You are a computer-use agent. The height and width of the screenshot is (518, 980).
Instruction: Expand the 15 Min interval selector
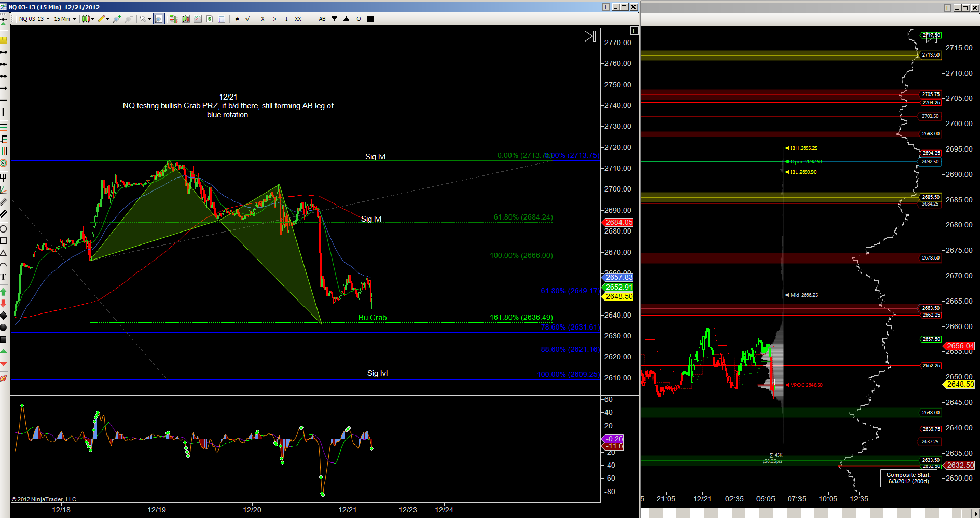coord(65,19)
